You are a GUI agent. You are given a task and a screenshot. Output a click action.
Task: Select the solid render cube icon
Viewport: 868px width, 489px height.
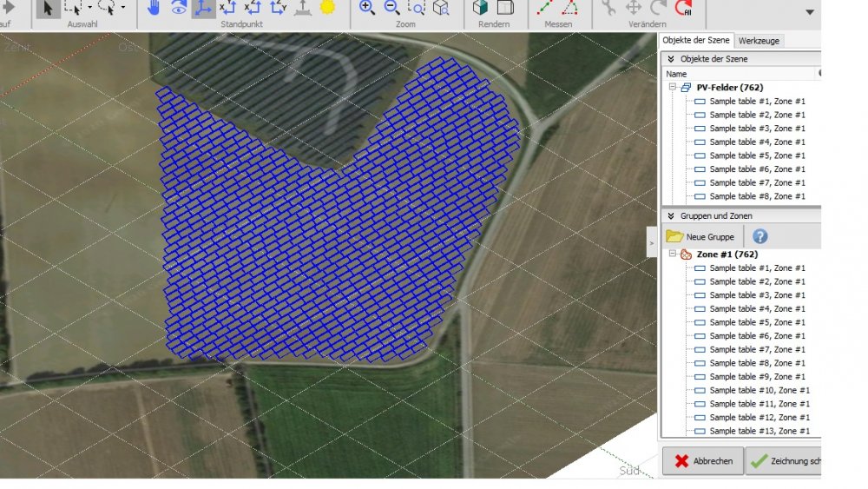coord(480,8)
